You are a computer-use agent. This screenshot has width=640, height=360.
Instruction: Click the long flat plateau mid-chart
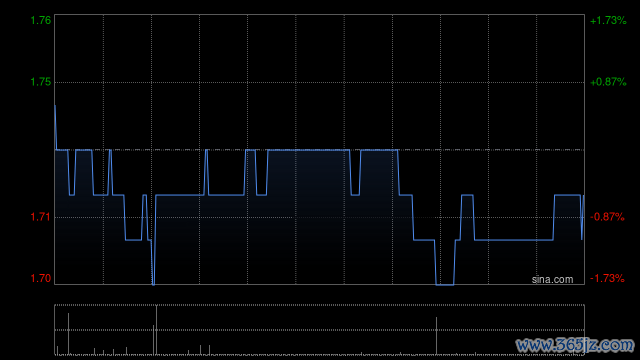[309, 150]
